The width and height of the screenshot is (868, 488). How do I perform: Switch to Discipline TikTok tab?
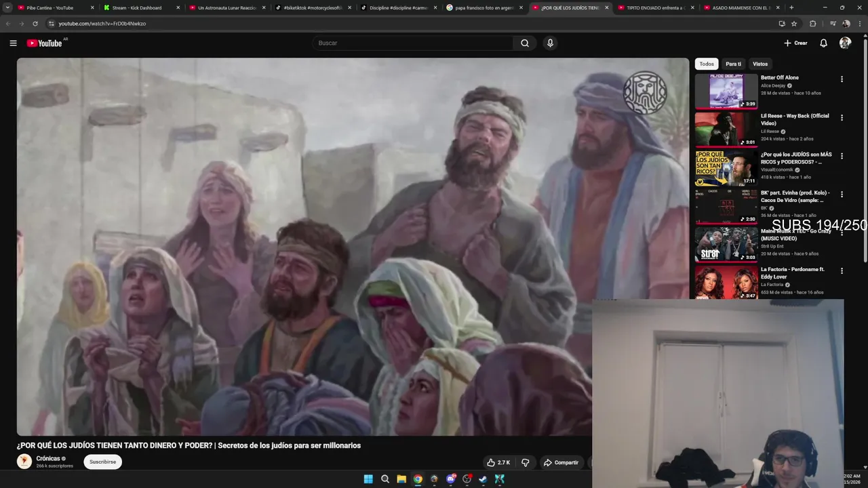pos(397,7)
